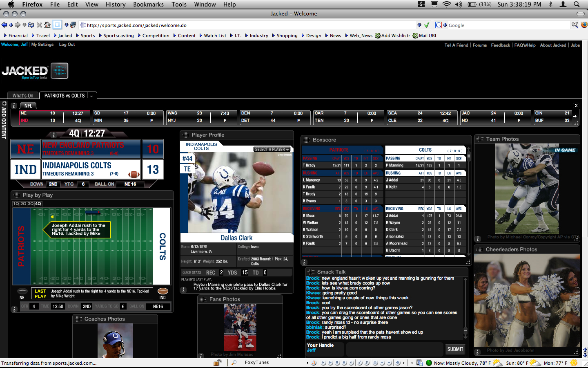Click the Player Profile panel grip icon
This screenshot has width=588, height=368.
point(186,135)
